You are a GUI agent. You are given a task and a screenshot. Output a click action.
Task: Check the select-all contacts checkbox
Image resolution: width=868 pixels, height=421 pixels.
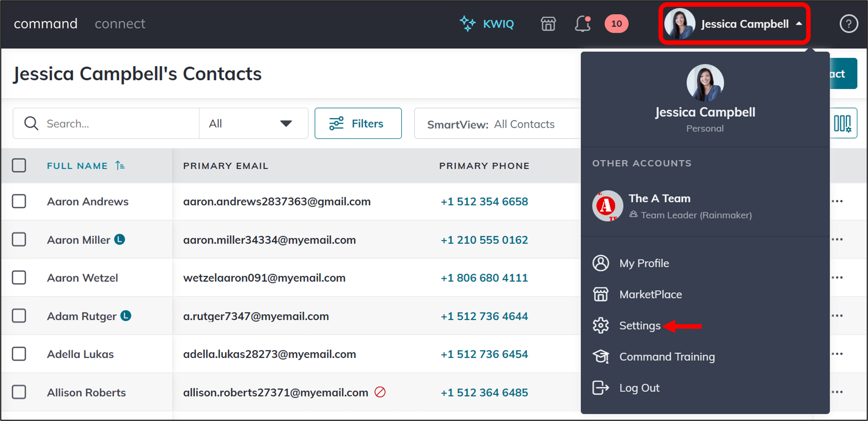(19, 165)
